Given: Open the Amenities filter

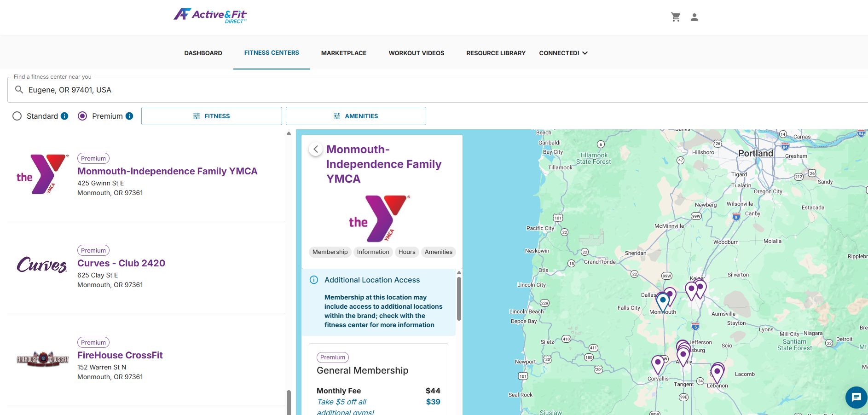Looking at the screenshot, I should pyautogui.click(x=356, y=116).
